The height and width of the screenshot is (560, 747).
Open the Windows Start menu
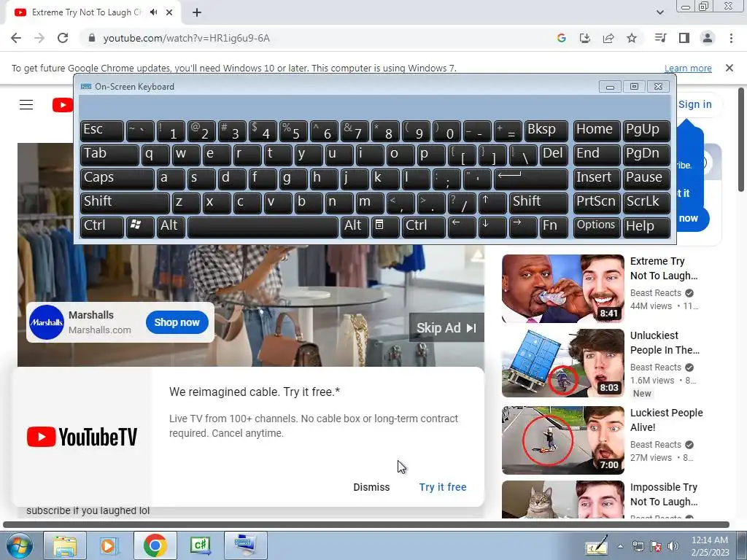[20, 545]
